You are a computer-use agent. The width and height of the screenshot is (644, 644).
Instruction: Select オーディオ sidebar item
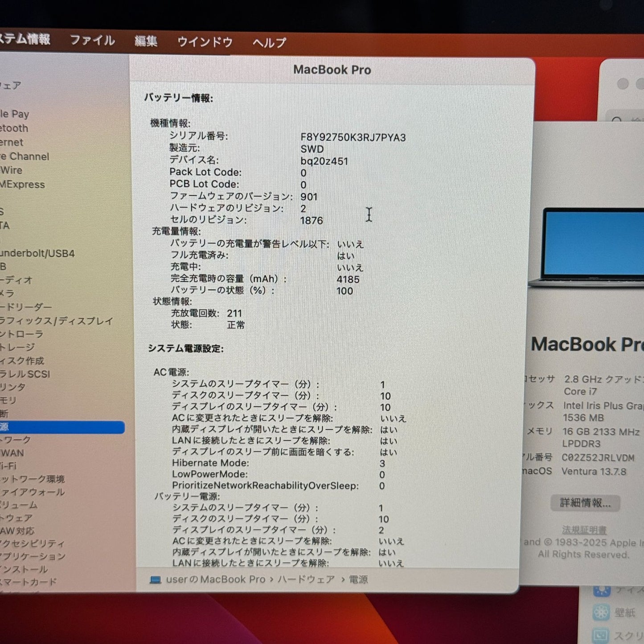point(16,280)
